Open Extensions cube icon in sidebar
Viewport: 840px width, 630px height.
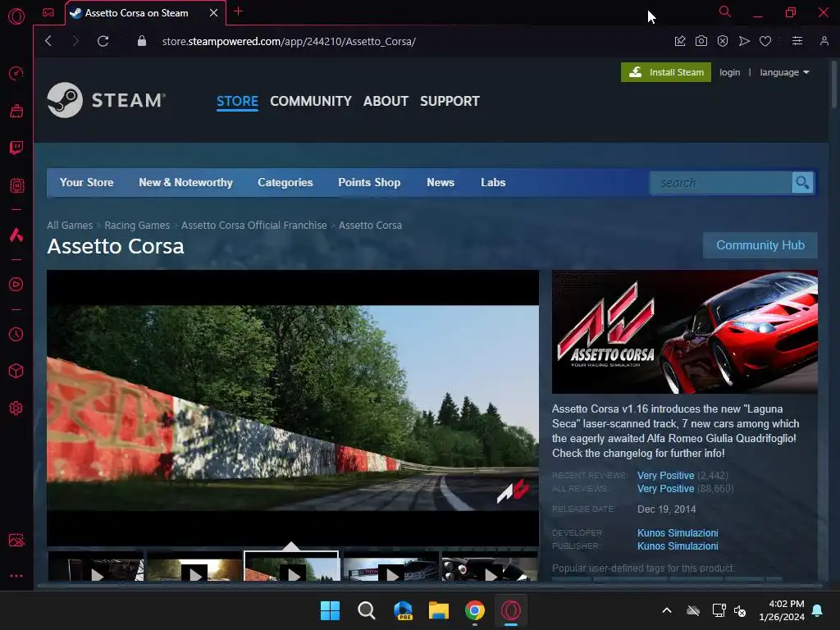click(16, 372)
